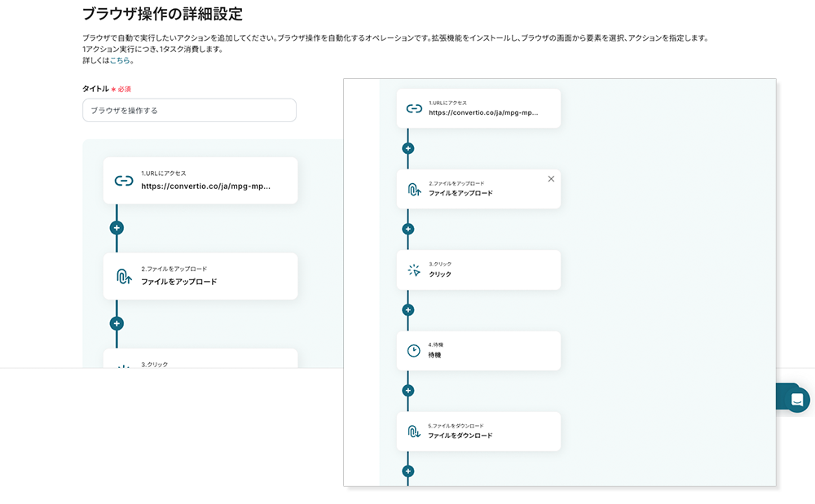The image size is (815, 504).
Task: Select left panel URL text https://convertio.co/ja/mpg-mp...
Action: 206,186
